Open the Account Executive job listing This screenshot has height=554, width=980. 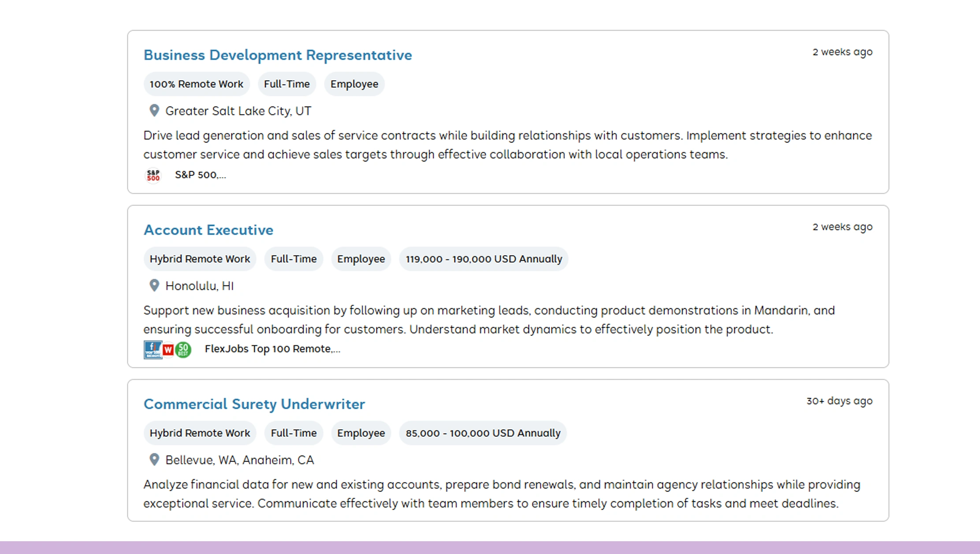click(x=209, y=230)
